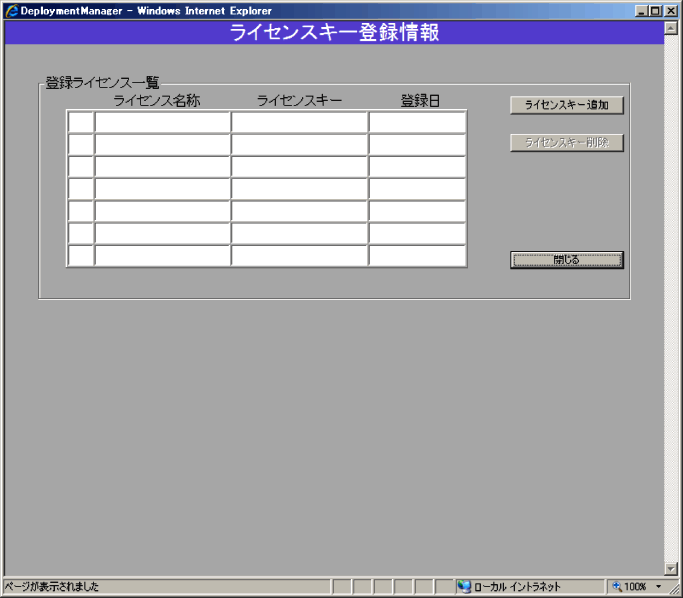Click the ページが表示されました status text
The width and height of the screenshot is (683, 598).
52,587
